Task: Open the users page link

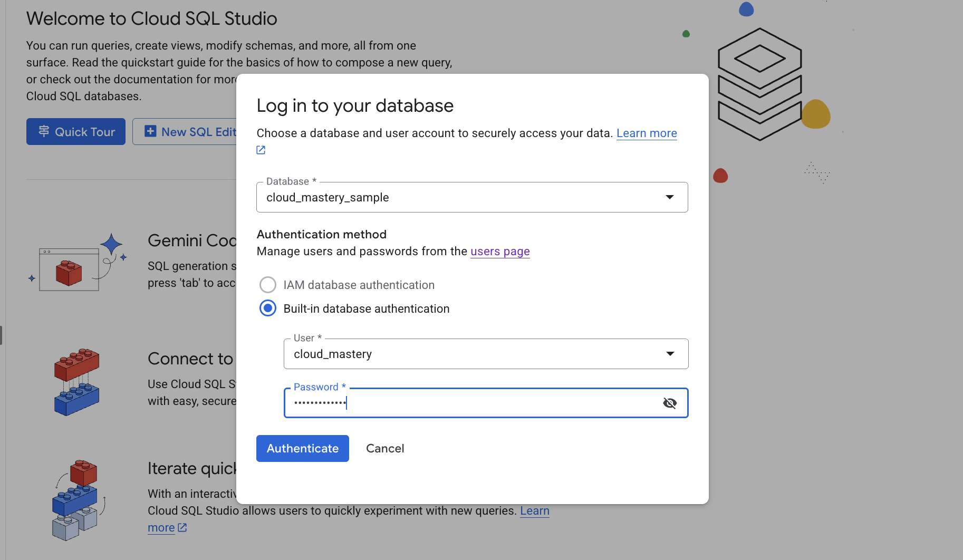Action: tap(500, 251)
